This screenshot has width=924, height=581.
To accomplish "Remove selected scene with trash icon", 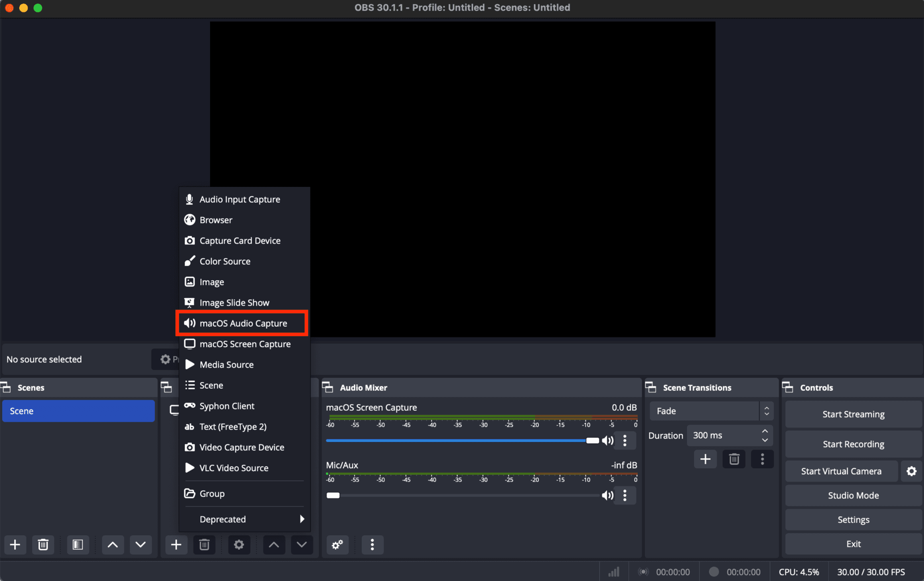I will pyautogui.click(x=43, y=545).
